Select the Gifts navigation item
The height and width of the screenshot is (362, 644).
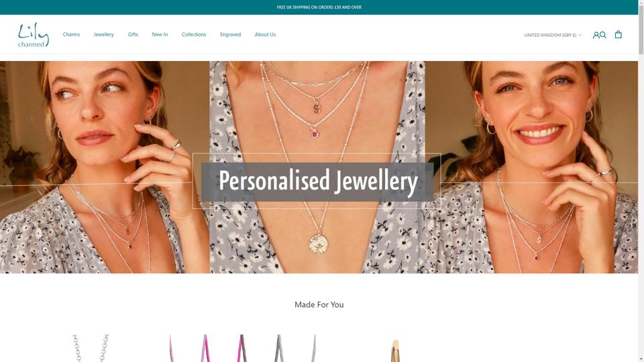[133, 34]
